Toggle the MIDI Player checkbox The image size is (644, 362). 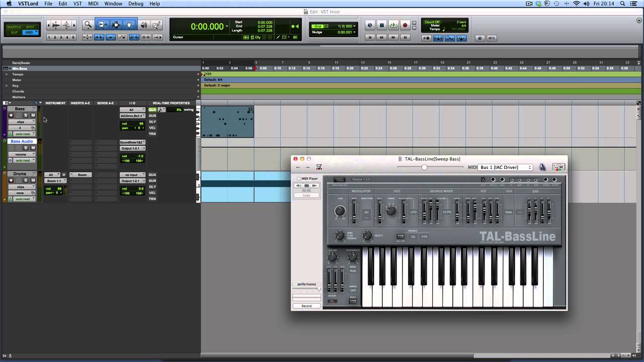(x=299, y=178)
